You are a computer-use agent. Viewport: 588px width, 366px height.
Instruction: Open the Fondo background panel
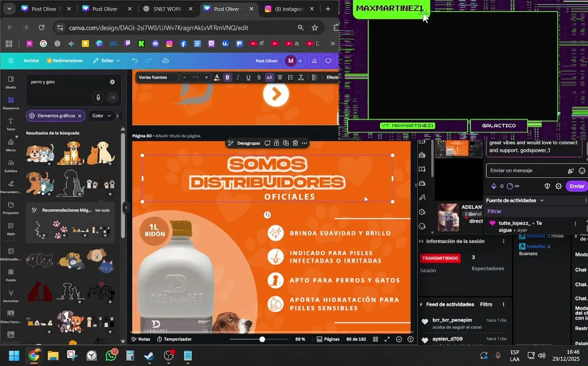coord(11,275)
